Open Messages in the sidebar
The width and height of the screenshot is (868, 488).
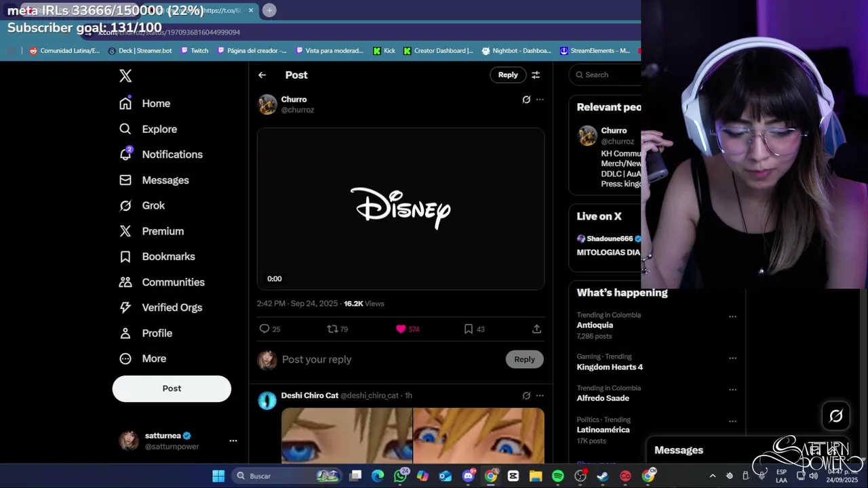coord(154,180)
